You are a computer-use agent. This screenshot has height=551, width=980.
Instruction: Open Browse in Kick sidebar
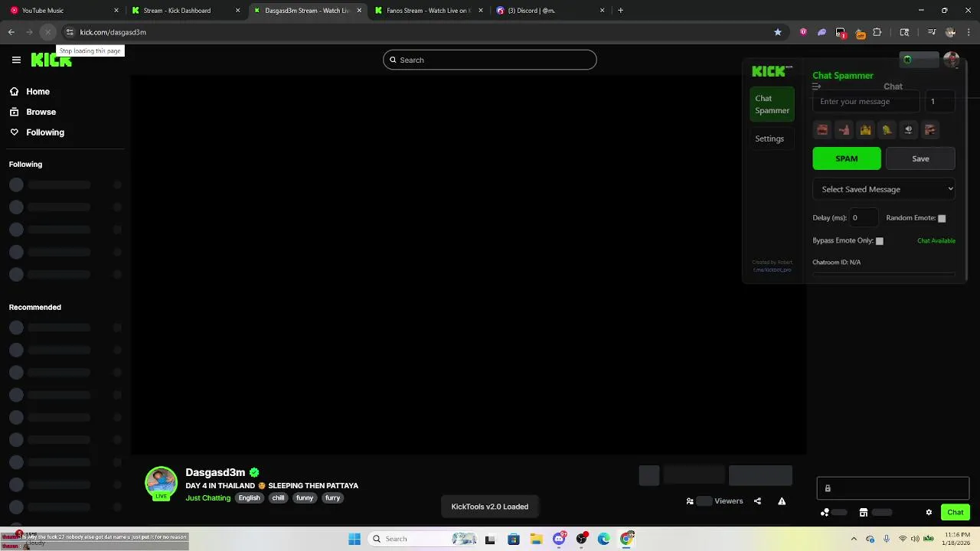point(41,112)
